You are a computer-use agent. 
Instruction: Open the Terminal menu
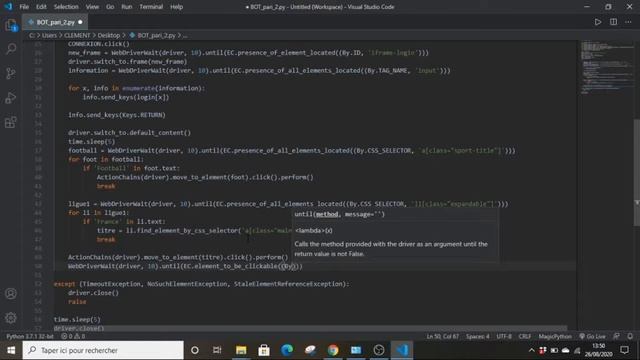(151, 7)
